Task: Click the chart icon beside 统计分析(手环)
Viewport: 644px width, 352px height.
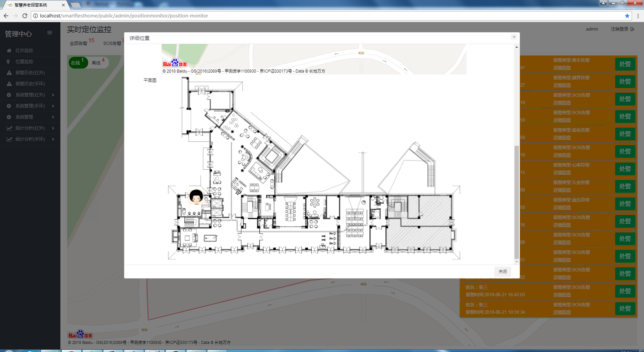Action: click(x=9, y=139)
